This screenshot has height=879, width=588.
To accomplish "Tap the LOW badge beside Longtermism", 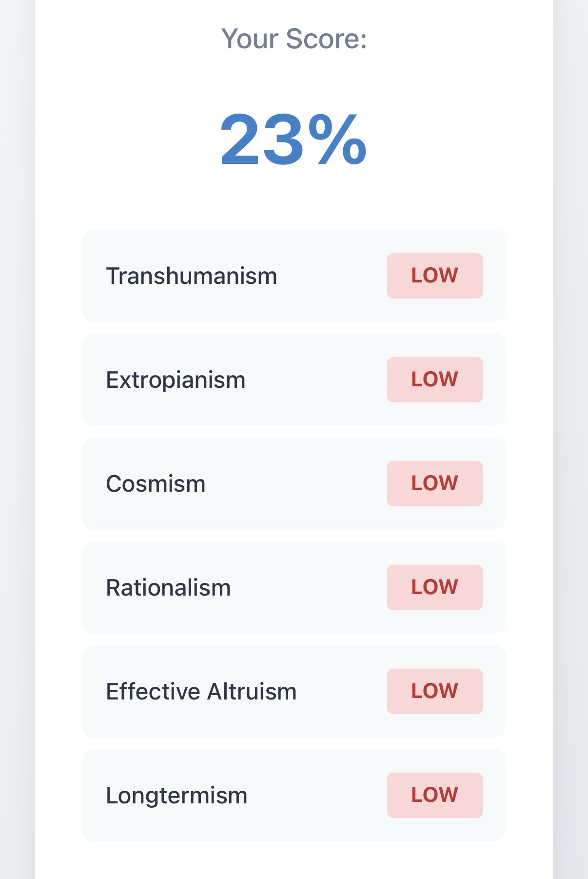I will click(x=434, y=795).
